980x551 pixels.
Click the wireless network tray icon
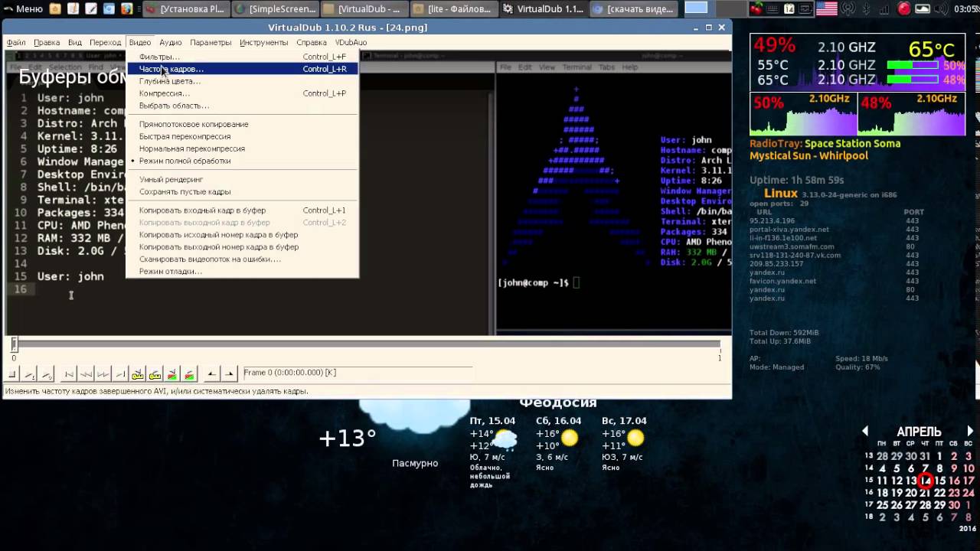[x=848, y=9]
